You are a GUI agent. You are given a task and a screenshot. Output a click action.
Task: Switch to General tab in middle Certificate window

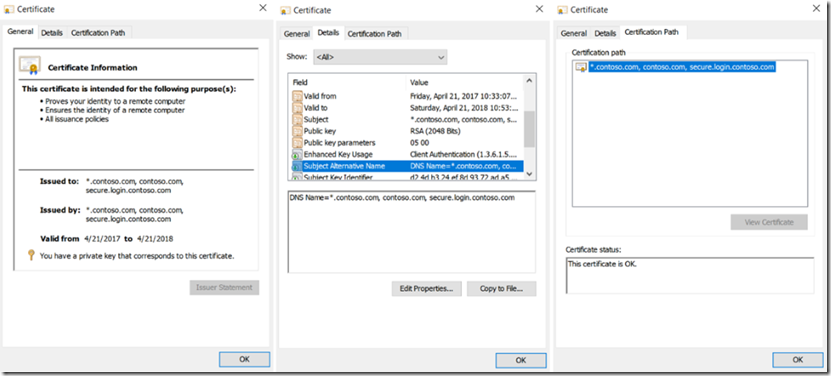tap(297, 34)
